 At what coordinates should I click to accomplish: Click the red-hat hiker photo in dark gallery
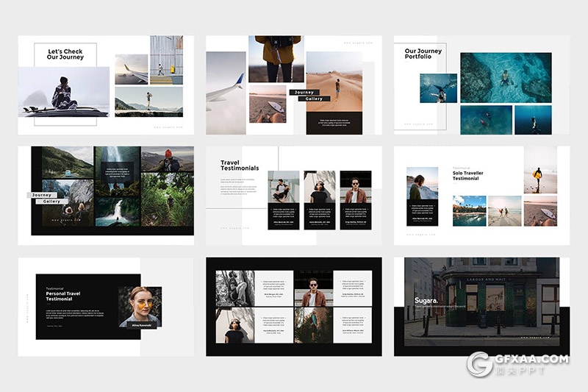(x=168, y=160)
